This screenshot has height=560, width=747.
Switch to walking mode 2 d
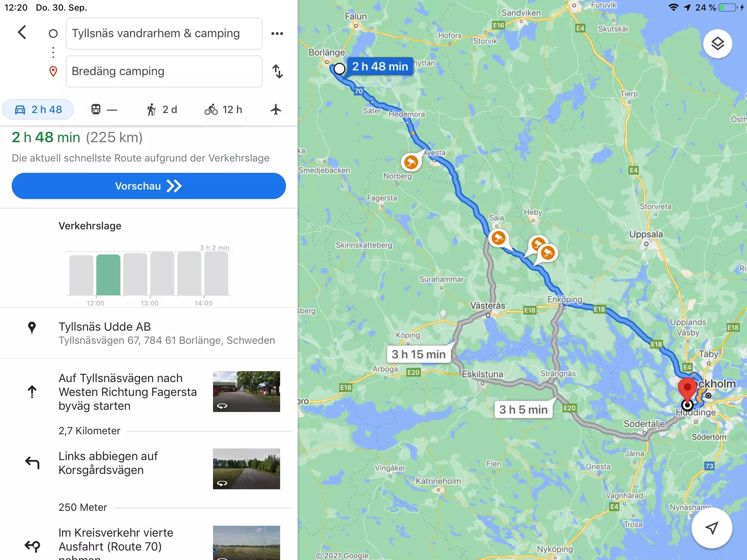(162, 109)
